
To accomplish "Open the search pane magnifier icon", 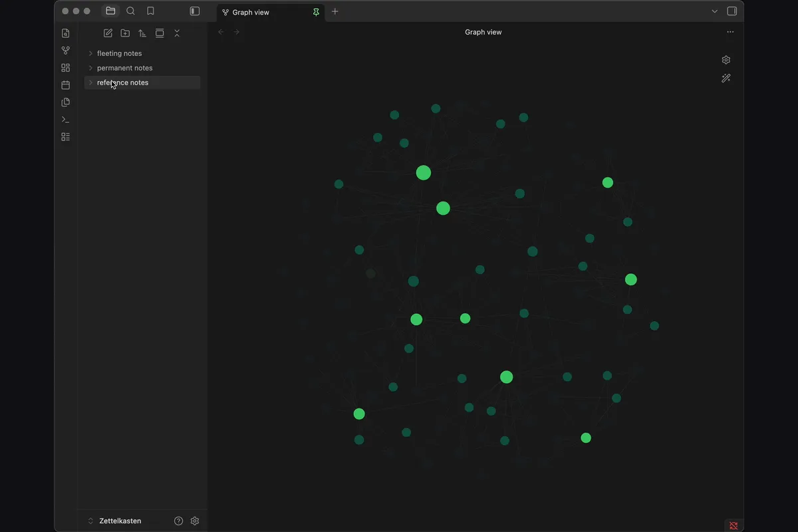I will pyautogui.click(x=130, y=11).
